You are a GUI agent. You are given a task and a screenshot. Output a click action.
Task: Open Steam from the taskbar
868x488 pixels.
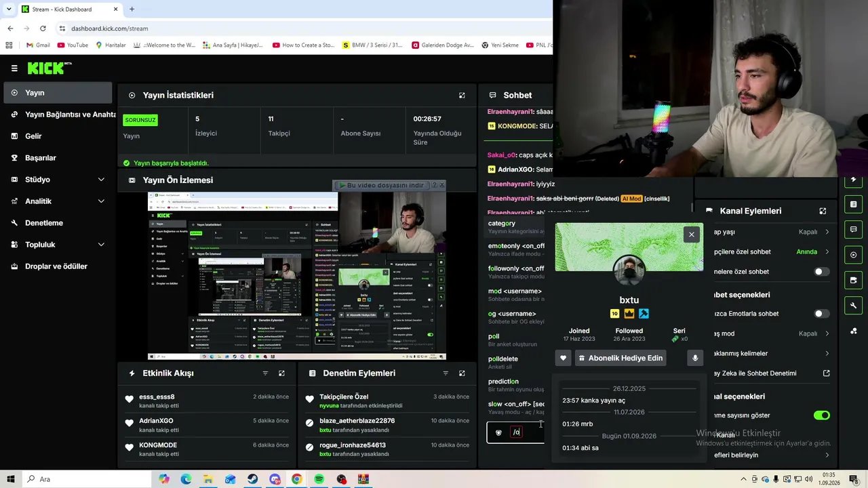click(252, 479)
